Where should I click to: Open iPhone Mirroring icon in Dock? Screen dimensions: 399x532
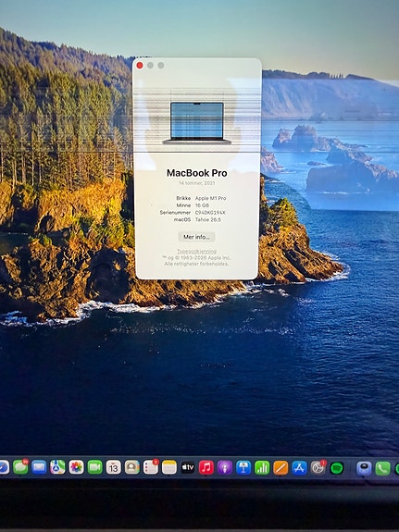pos(364,468)
